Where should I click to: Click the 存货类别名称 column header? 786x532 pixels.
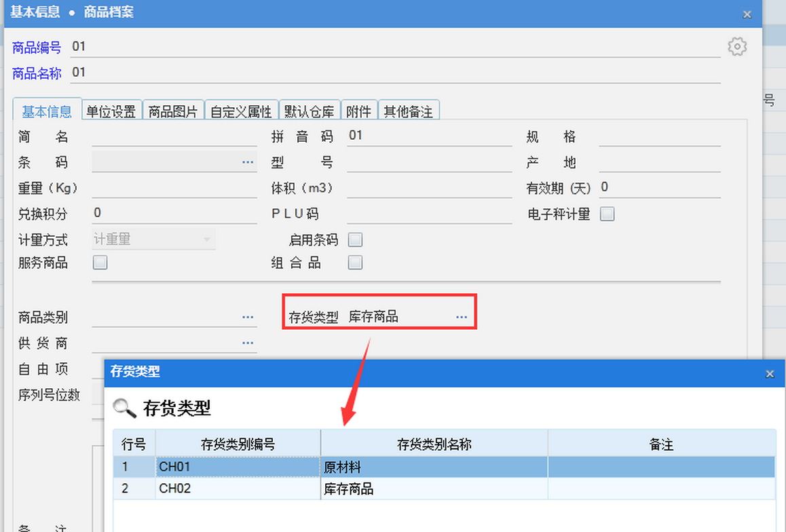click(x=434, y=444)
